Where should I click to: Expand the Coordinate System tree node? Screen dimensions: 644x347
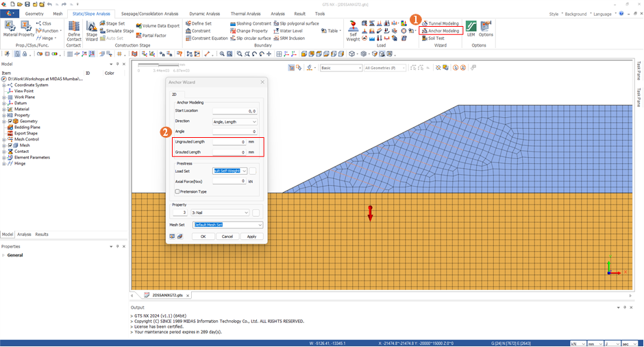click(x=4, y=85)
